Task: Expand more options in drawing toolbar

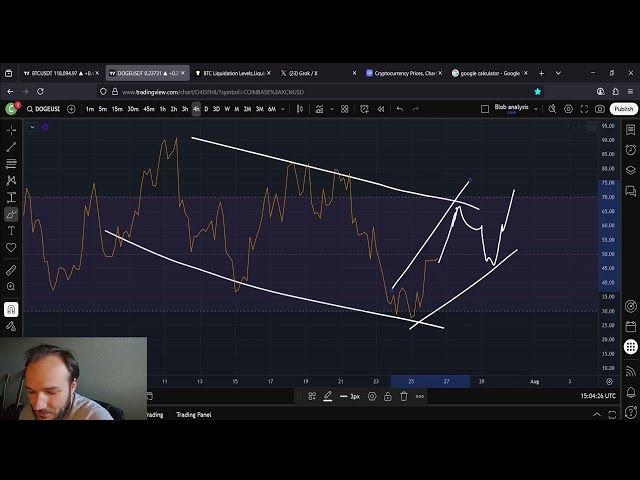Action: pos(420,396)
